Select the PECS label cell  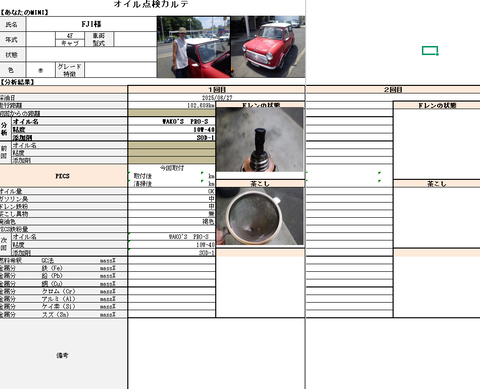click(x=63, y=176)
